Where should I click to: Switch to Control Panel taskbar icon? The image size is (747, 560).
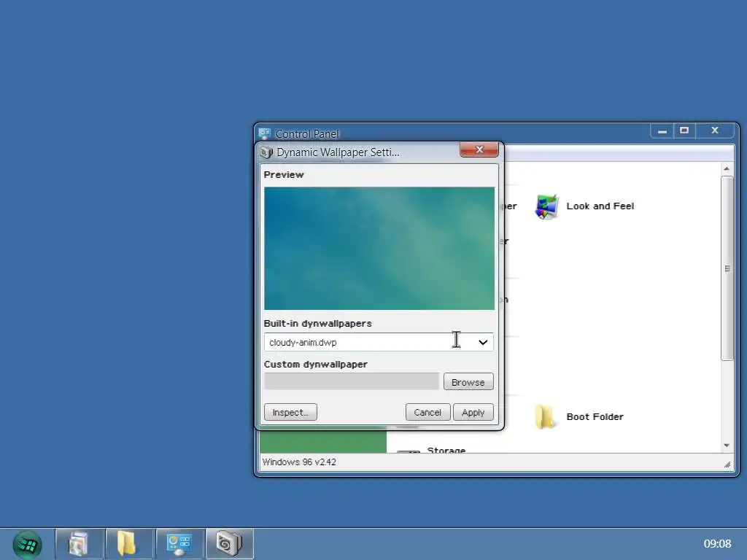coord(179,544)
